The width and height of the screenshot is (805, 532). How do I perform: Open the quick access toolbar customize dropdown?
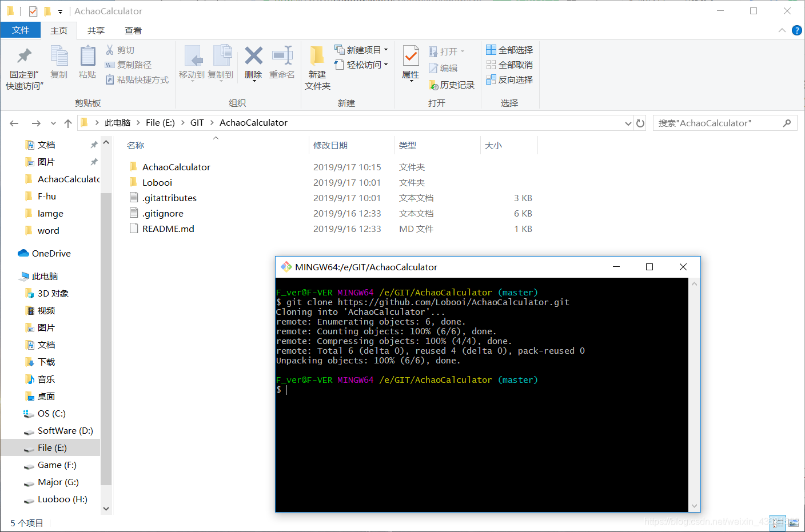pos(60,11)
